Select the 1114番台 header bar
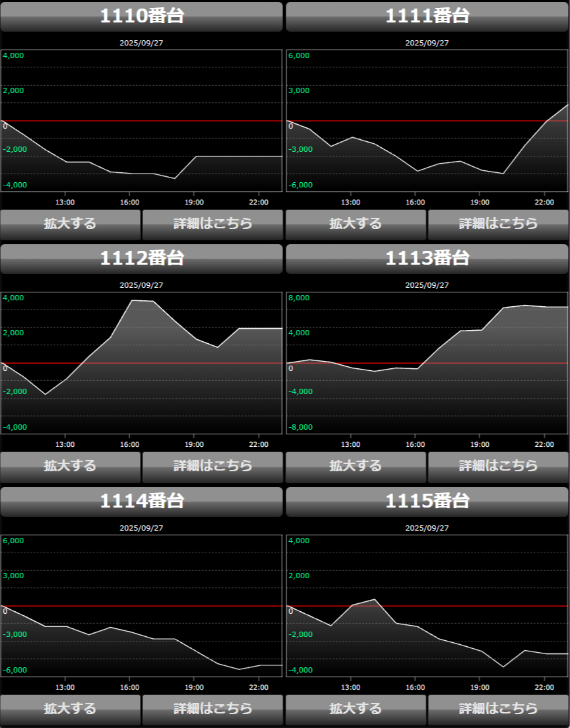This screenshot has height=728, width=570. [142, 502]
